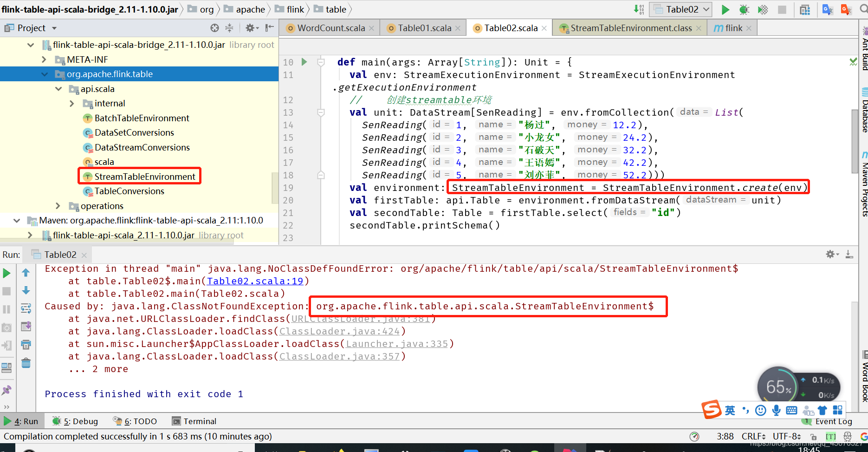Run the Table02 configuration from the toolbar
Image resolution: width=868 pixels, height=452 pixels.
[725, 9]
